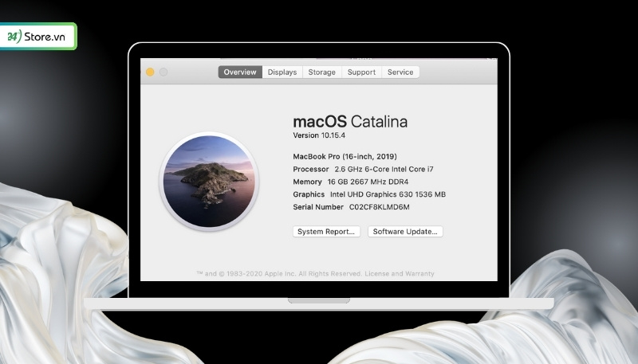Open the Storage tab
The image size is (638, 364).
[322, 72]
